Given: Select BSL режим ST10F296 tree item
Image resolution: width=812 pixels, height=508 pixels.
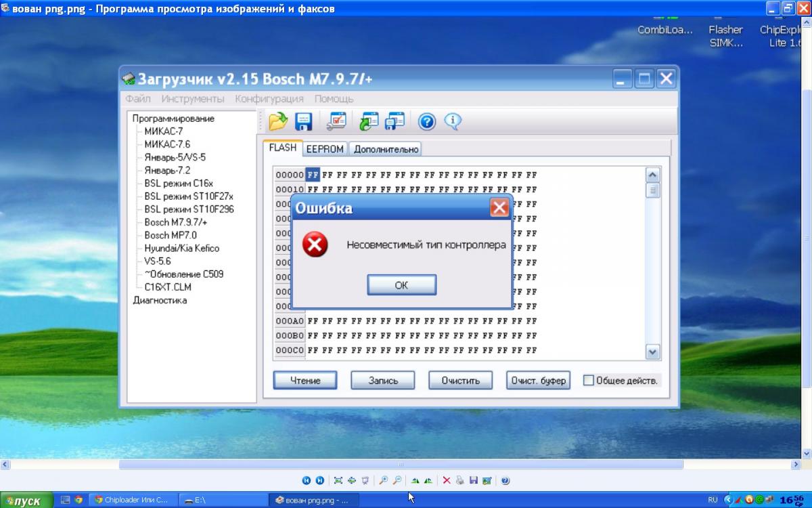Looking at the screenshot, I should (x=189, y=209).
